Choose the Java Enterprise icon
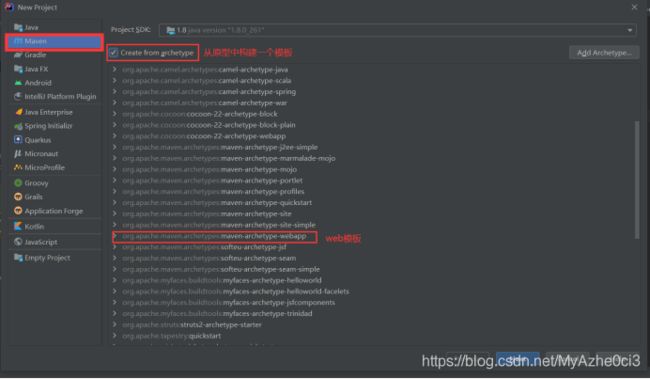This screenshot has height=379, width=650. (18, 112)
